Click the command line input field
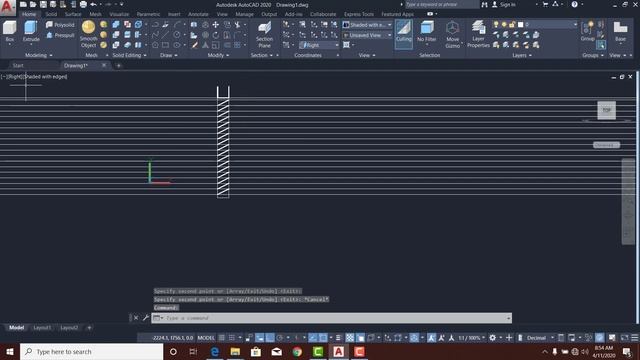This screenshot has width=640, height=360. tap(332, 318)
